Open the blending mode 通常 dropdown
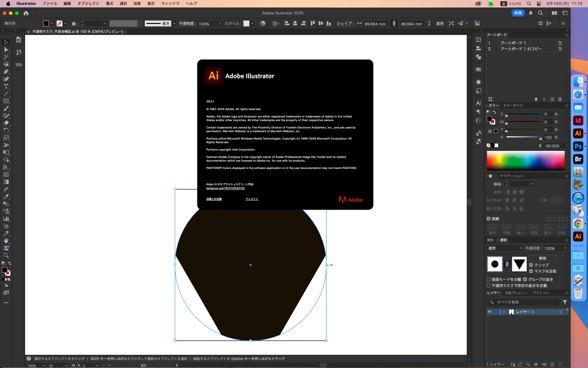Screen dimensions: 588x368 pyautogui.click(x=505, y=248)
